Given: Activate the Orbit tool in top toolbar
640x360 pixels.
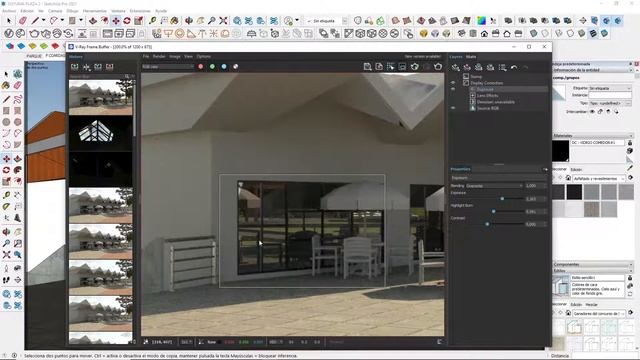Looking at the screenshot, I should click(x=189, y=20).
